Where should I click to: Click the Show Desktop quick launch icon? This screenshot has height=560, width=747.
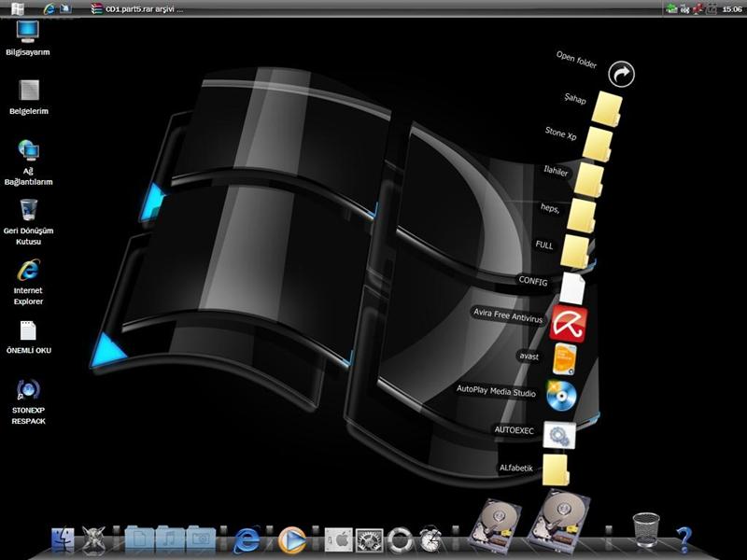click(65, 8)
